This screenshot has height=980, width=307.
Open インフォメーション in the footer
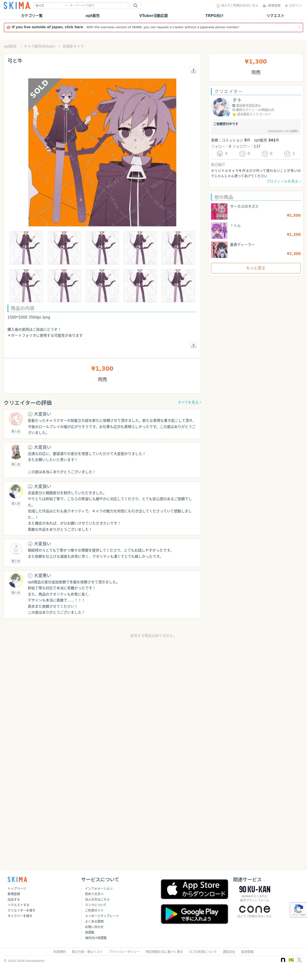(x=99, y=888)
